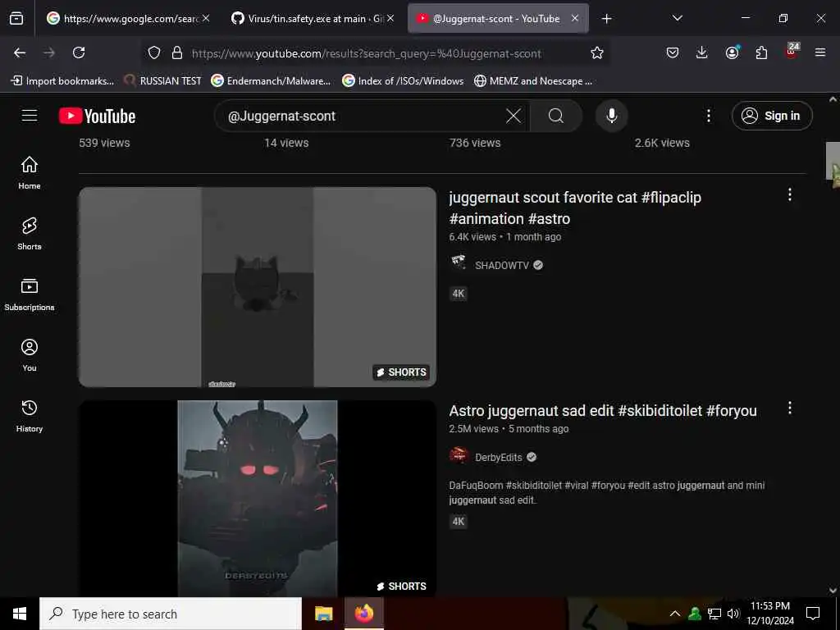The height and width of the screenshot is (630, 840).
Task: Open more options for juggernaut scout cat video
Action: [789, 195]
